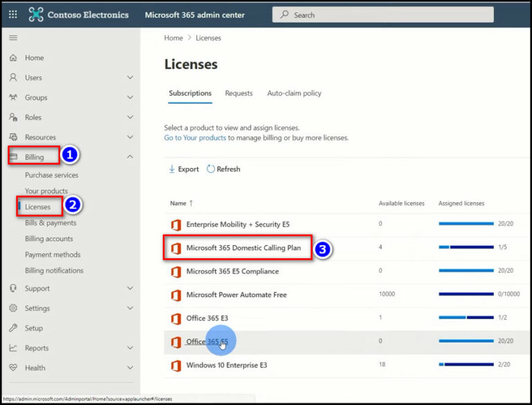Click in the Search input field

(382, 15)
